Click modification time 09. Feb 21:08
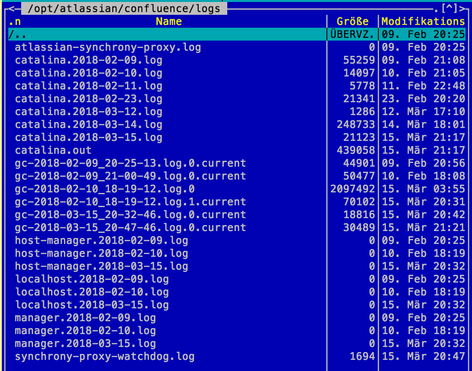Viewport: 472px width, 371px height. 423,60
